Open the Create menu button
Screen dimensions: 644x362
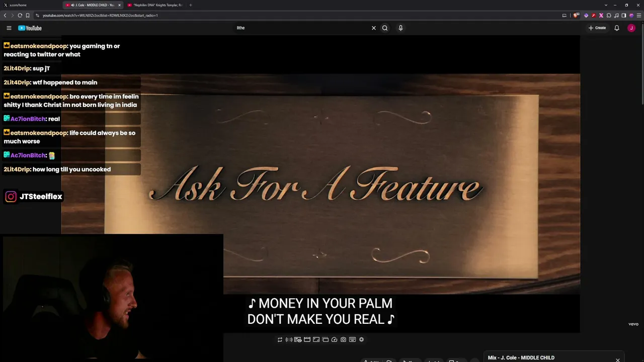pyautogui.click(x=597, y=28)
